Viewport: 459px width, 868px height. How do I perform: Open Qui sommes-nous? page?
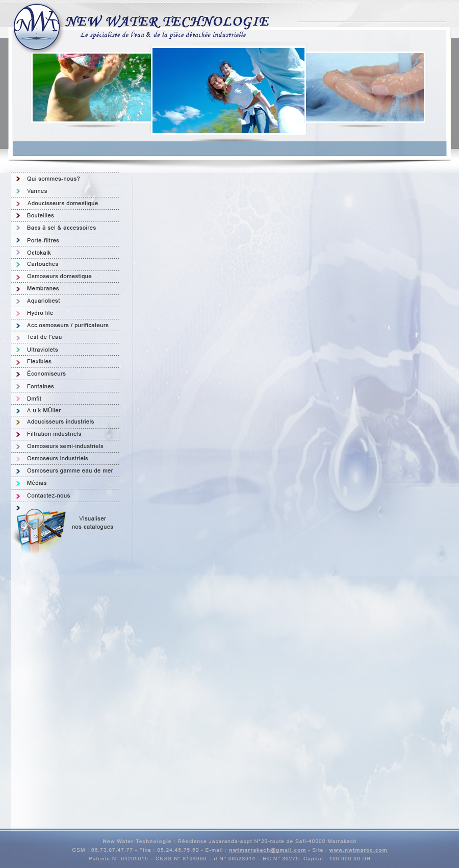(x=54, y=179)
